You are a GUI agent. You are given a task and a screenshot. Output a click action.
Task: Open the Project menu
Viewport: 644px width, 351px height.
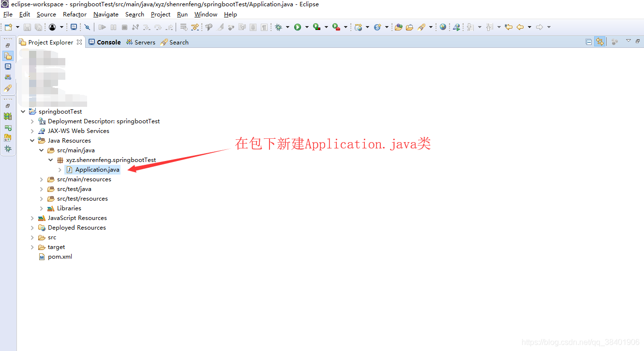pyautogui.click(x=161, y=15)
